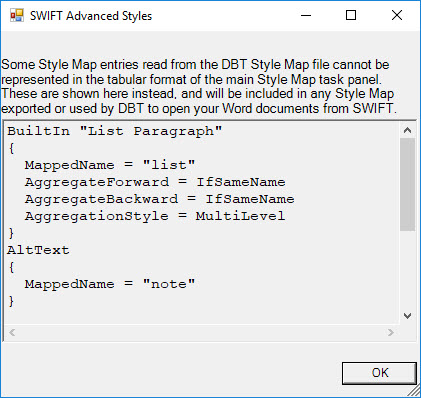Click the line BuiltIn "List Paragraph"
Viewport: 421px width, 398px height.
[115, 131]
